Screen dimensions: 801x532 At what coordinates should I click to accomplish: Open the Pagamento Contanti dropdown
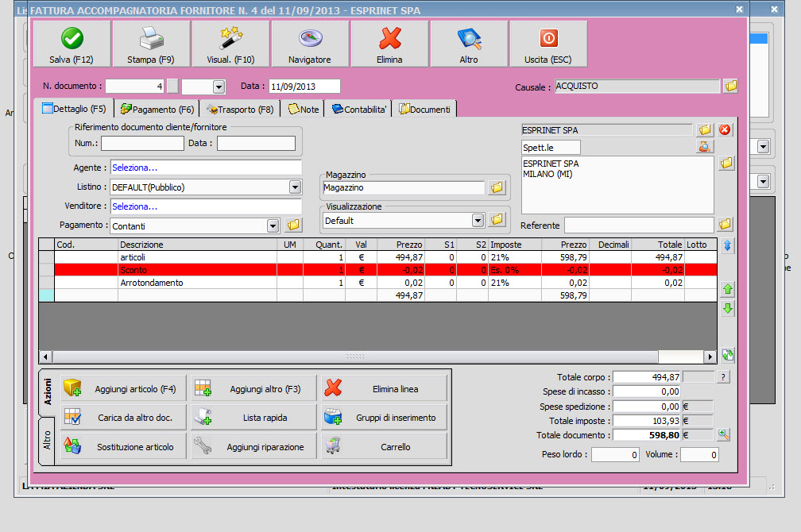pyautogui.click(x=273, y=226)
